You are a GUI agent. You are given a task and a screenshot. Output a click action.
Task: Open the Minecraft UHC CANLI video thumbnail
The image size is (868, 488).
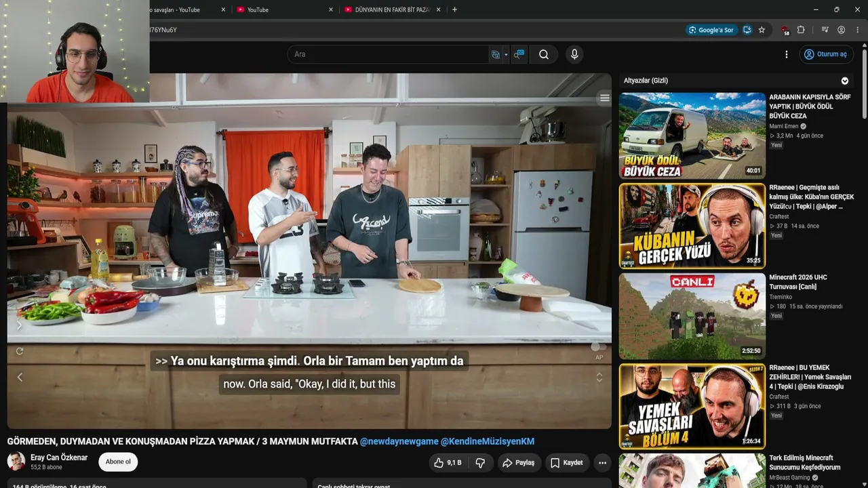click(x=692, y=316)
